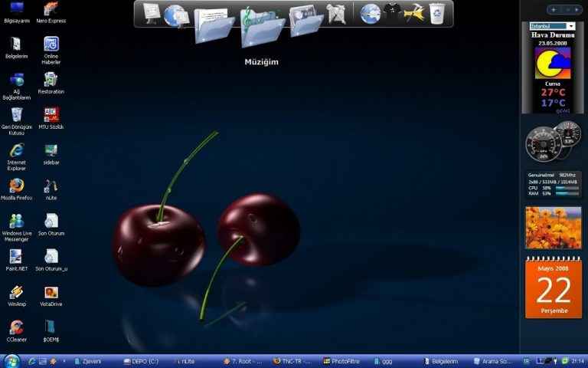Image resolution: width=588 pixels, height=368 pixels.
Task: Open Nero Express desktop shortcut
Action: 51,9
